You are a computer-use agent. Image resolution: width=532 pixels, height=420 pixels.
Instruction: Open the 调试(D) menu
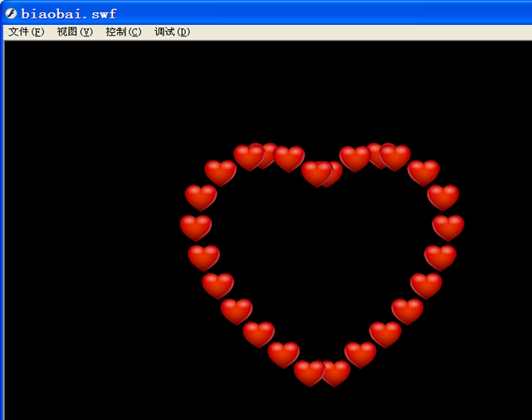coord(172,31)
